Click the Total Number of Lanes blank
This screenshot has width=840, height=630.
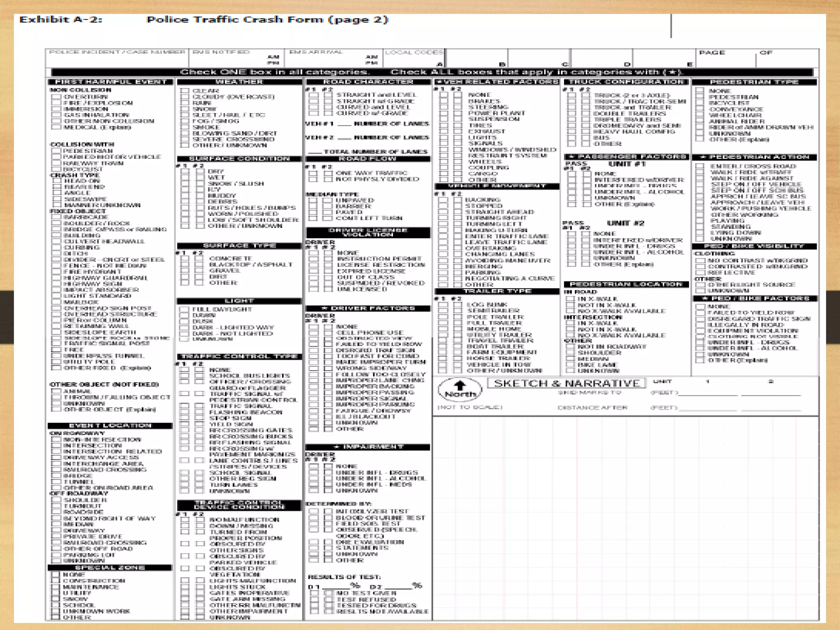tap(315, 152)
